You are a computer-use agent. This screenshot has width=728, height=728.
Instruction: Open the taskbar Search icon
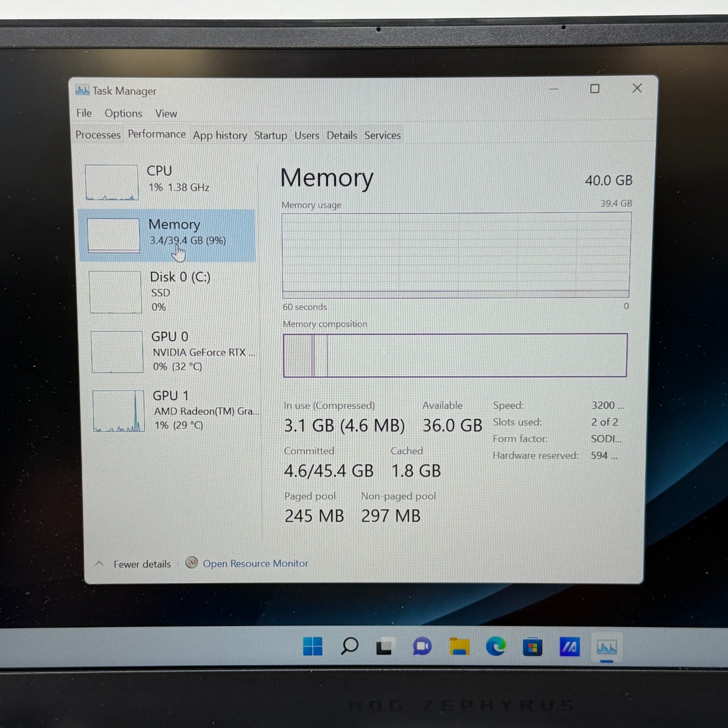[x=349, y=646]
